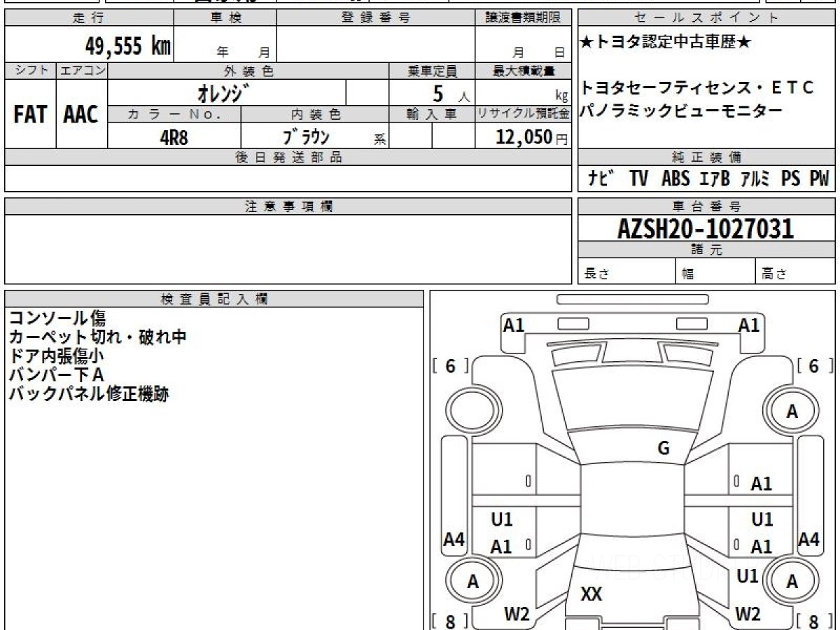Click the エアコン header cell
The image size is (840, 630).
point(82,71)
